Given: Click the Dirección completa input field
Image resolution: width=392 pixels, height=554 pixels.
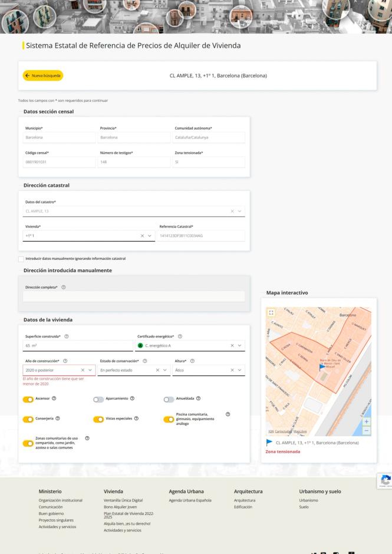Looking at the screenshot, I should [134, 296].
